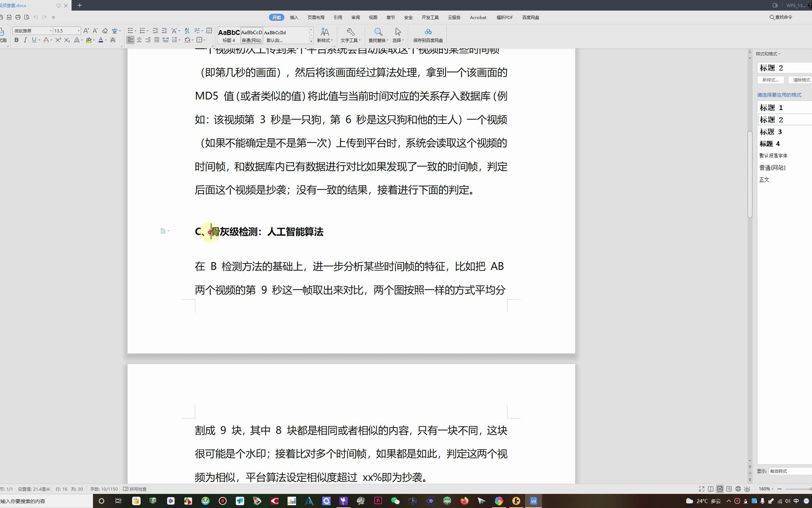Open font size dropdown 13.5
This screenshot has height=508, width=812.
click(x=79, y=31)
